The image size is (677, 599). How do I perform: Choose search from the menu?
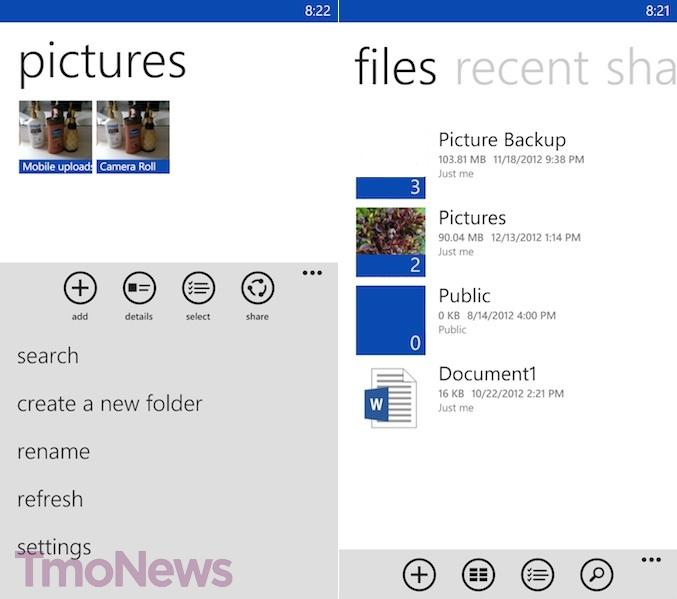[48, 357]
